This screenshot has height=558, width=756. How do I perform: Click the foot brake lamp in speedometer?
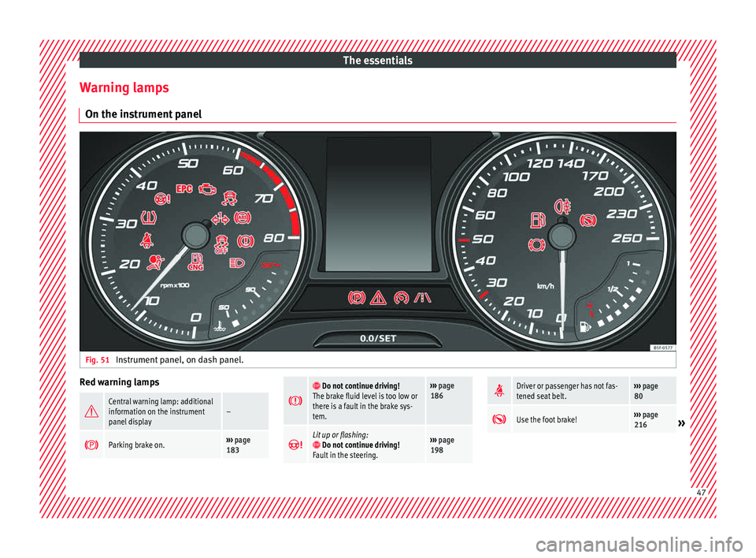pos(587,221)
